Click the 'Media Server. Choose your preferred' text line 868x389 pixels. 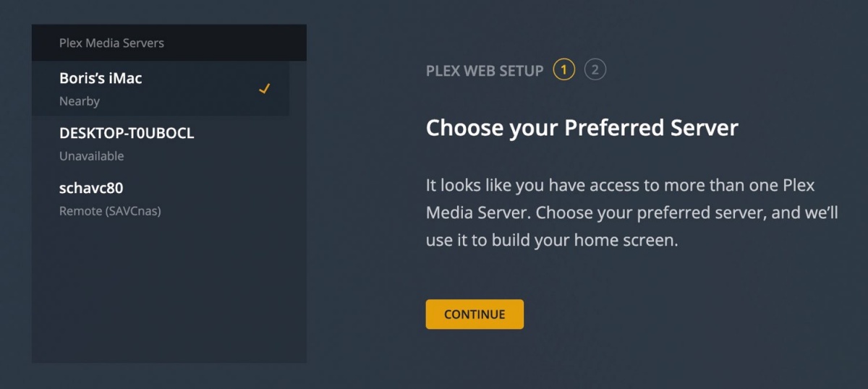pos(631,213)
